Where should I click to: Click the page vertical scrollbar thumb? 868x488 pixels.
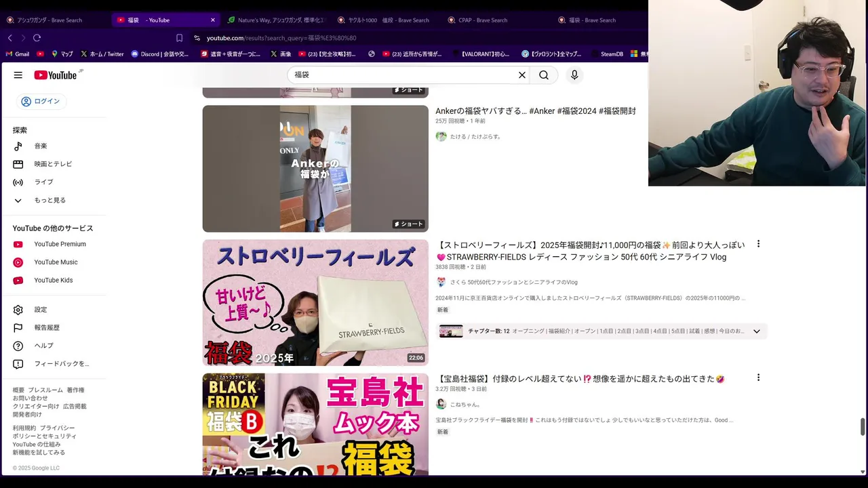863,427
